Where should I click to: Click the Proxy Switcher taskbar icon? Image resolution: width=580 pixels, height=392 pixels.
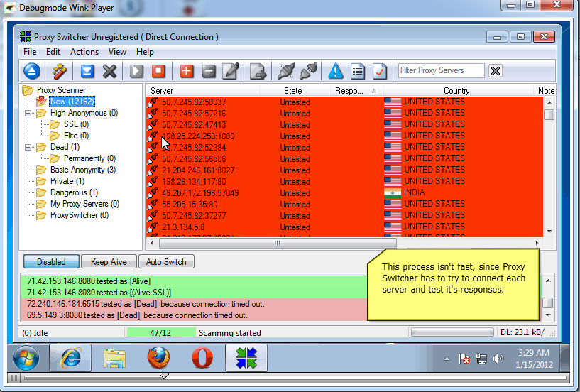[246, 359]
